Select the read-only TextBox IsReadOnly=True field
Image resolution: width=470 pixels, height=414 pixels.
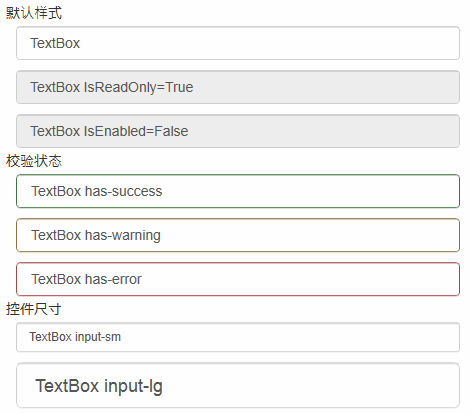pos(238,87)
